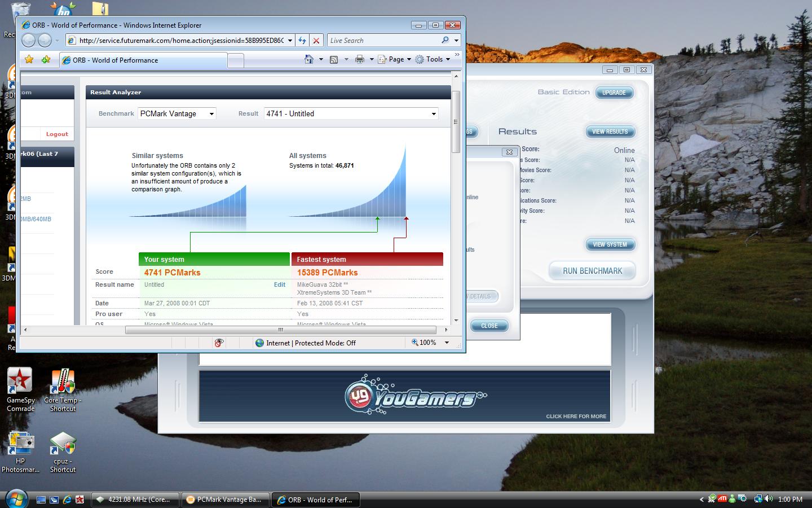Select the ORB - World of Performance tab
Image resolution: width=812 pixels, height=508 pixels.
143,60
